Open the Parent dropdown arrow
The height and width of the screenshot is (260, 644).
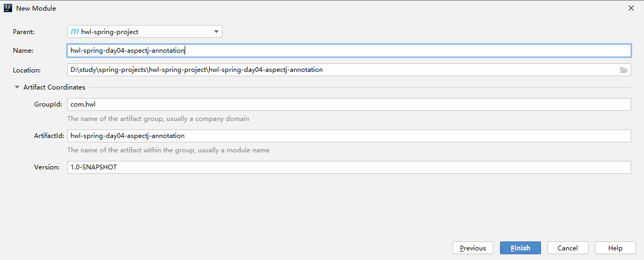(x=216, y=31)
